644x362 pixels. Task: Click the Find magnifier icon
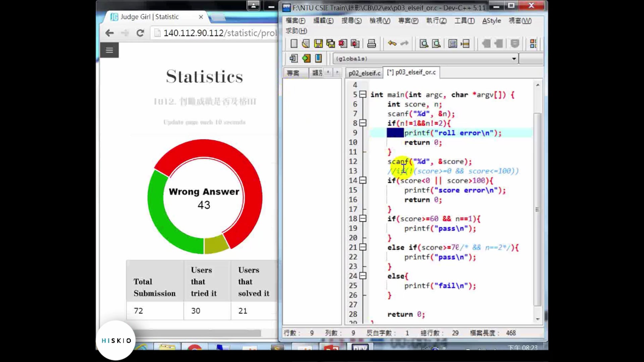(424, 44)
